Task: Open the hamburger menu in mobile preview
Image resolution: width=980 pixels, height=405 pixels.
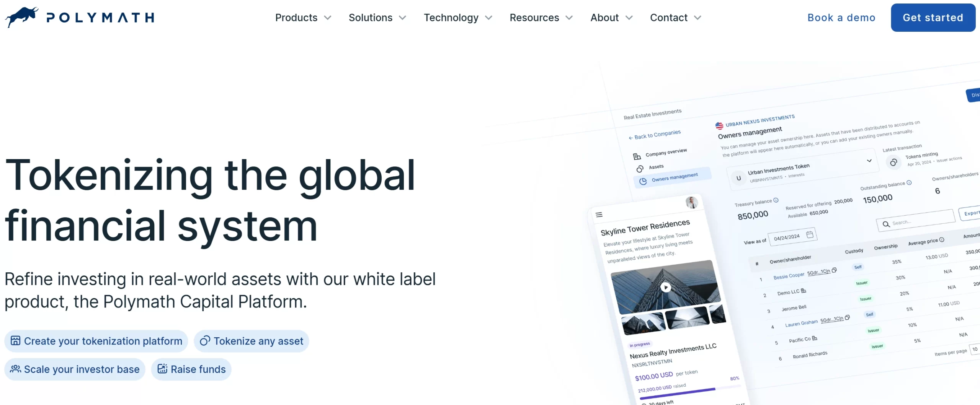Action: (599, 215)
